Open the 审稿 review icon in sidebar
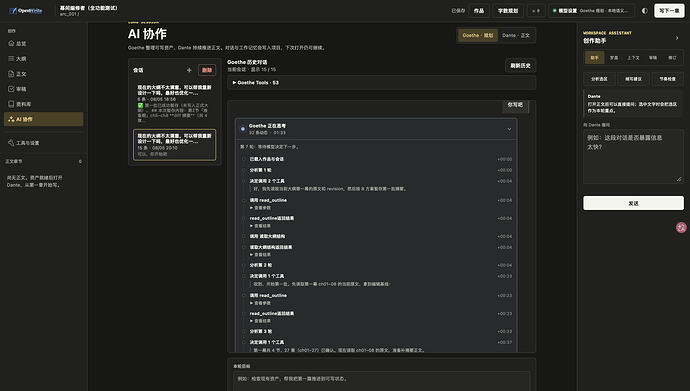This screenshot has height=391, width=690. coord(11,89)
